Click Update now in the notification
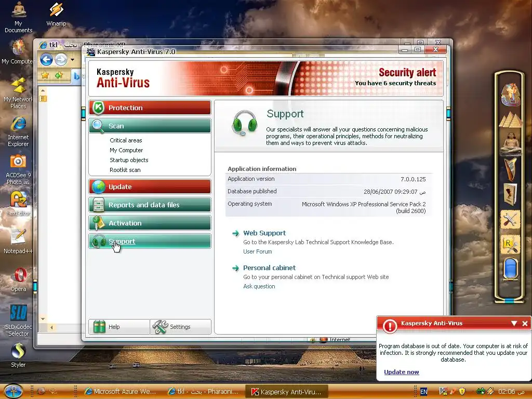This screenshot has height=399, width=532. coord(402,372)
